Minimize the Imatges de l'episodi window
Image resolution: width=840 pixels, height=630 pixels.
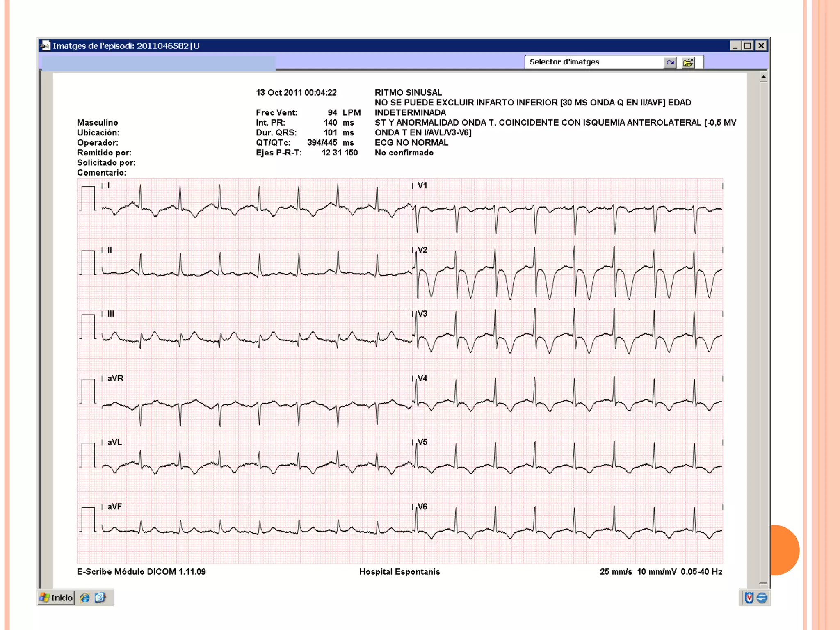[x=735, y=46]
